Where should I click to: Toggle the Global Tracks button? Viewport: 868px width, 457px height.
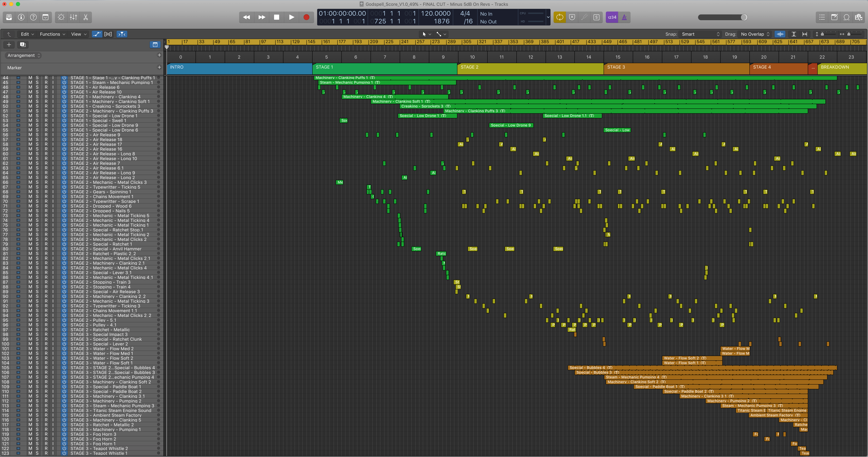click(x=155, y=44)
